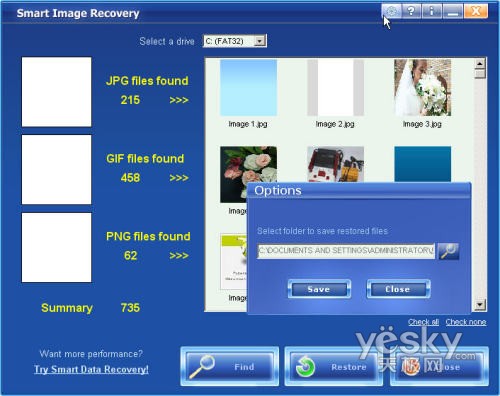Image resolution: width=500 pixels, height=396 pixels.
Task: Browse folder with magnifier icon in Options
Action: 448,251
